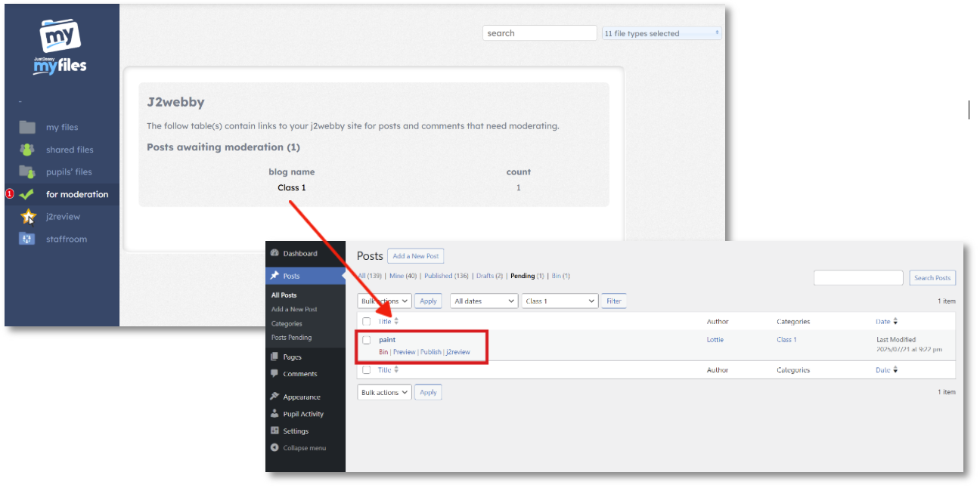Click Class 1 blog name in moderation table
Image resolution: width=980 pixels, height=488 pixels.
(x=292, y=188)
